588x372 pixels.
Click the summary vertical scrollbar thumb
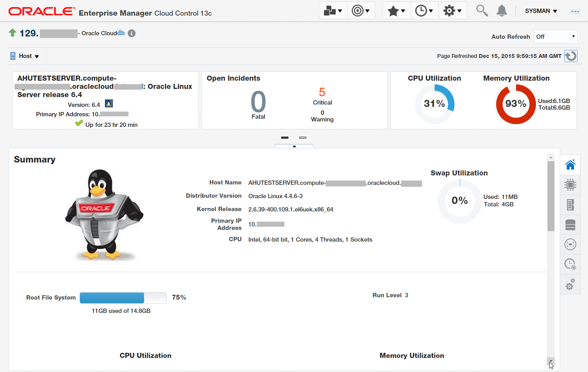pyautogui.click(x=551, y=196)
